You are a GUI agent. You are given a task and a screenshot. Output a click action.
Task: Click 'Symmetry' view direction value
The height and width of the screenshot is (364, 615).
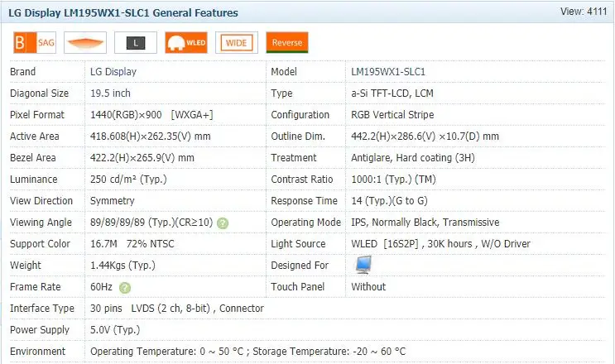pyautogui.click(x=113, y=201)
